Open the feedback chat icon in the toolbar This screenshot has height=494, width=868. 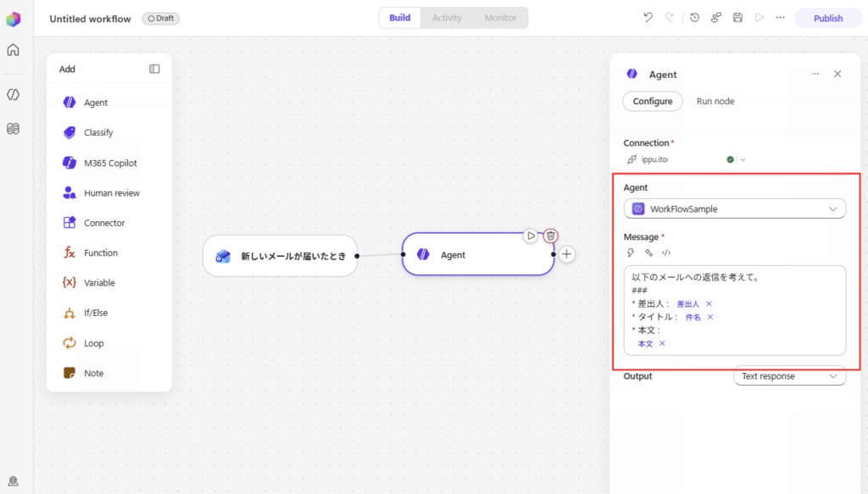(x=715, y=18)
